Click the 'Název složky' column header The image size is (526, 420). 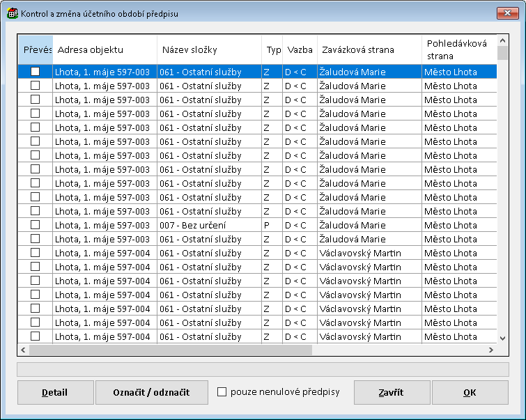[x=209, y=50]
